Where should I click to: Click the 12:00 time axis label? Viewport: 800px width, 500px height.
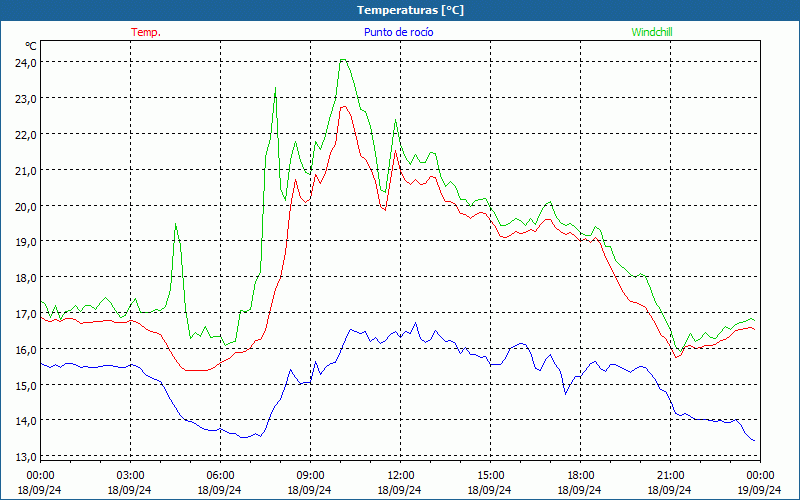tap(401, 476)
